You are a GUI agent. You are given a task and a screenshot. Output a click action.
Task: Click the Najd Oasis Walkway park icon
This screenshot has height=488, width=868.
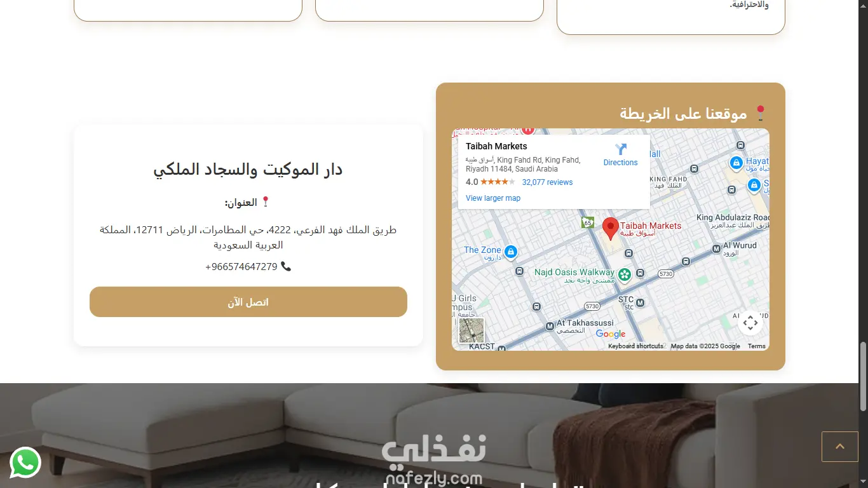(625, 274)
